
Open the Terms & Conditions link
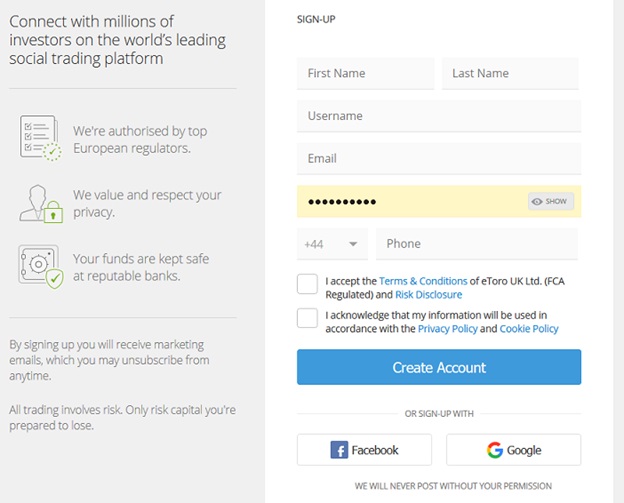pos(423,282)
